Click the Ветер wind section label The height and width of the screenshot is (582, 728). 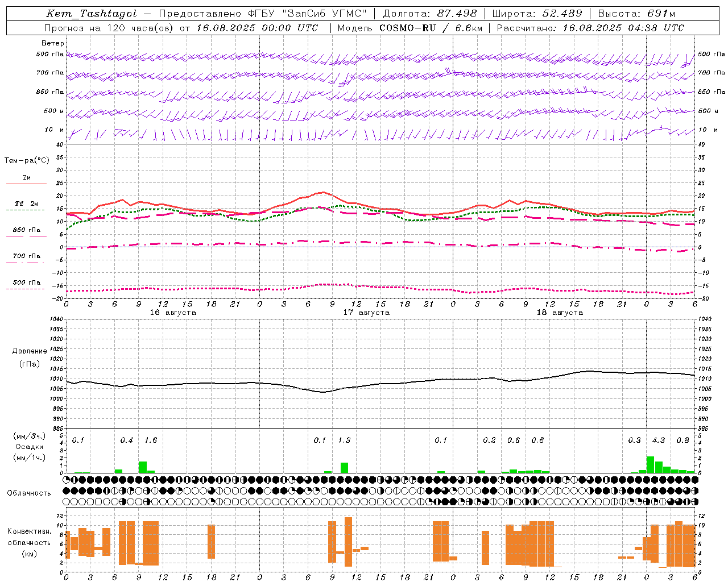[53, 43]
